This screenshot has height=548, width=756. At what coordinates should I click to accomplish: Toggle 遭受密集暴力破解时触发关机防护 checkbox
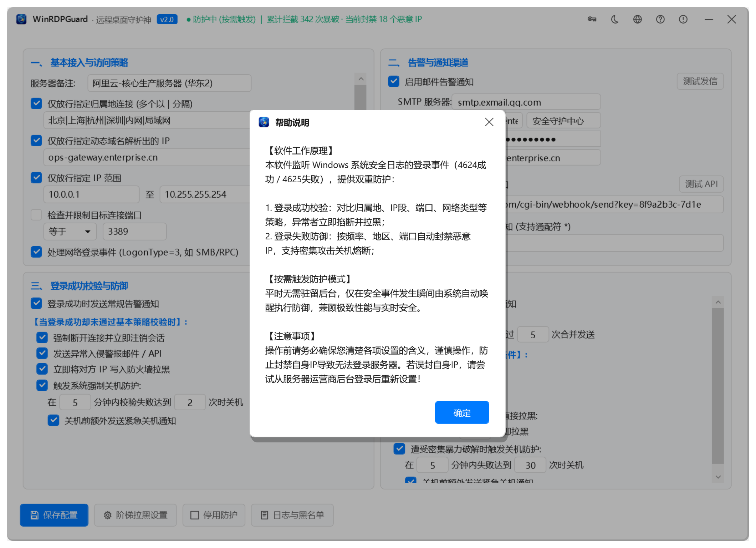pyautogui.click(x=399, y=449)
